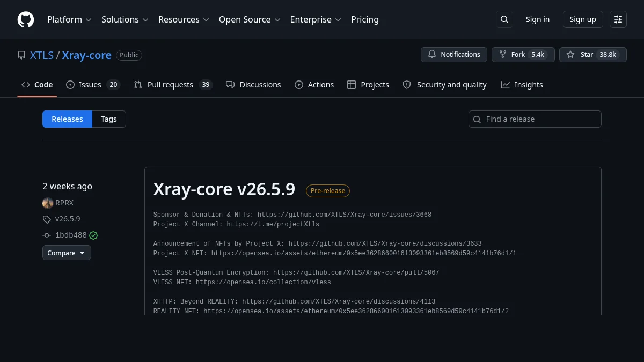Click the bell icon in Notifications button

pos(432,55)
